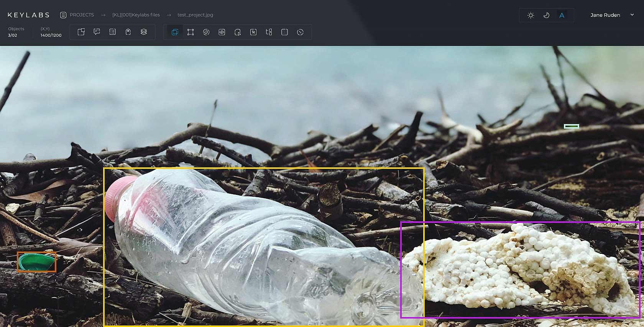Select the eye-in-frame visibility tool
The width and height of the screenshot is (644, 327).
point(222,32)
